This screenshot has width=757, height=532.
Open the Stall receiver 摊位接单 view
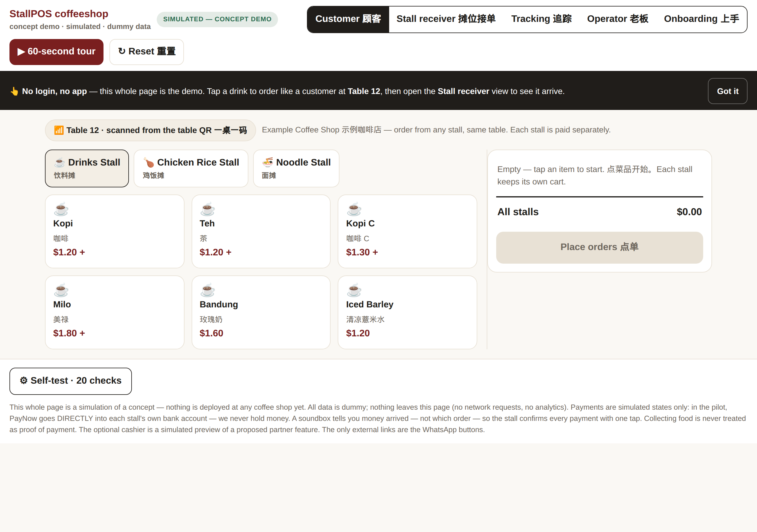tap(446, 19)
